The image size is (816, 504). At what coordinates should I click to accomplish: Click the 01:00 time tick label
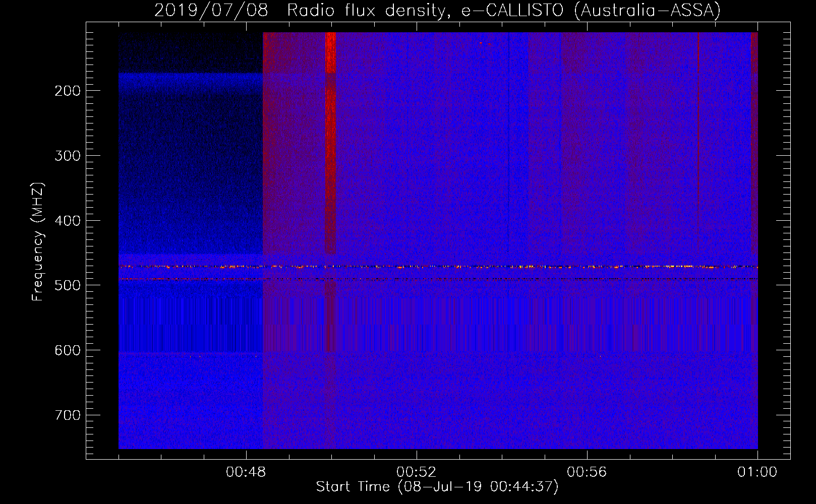(757, 472)
